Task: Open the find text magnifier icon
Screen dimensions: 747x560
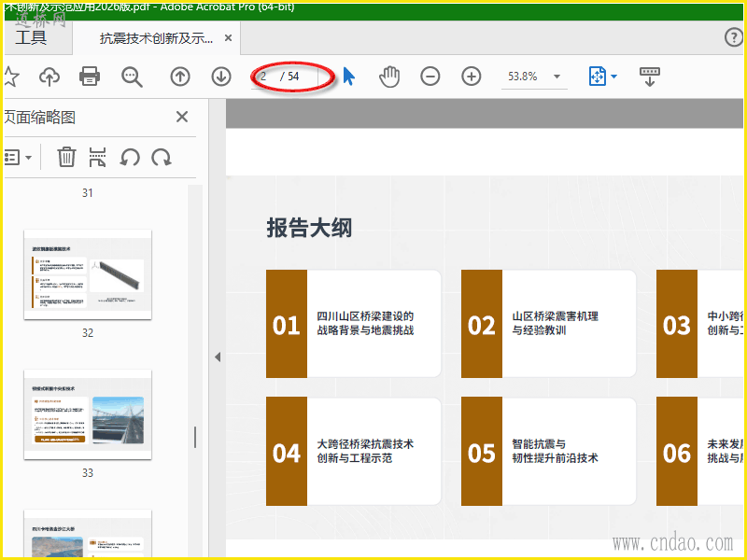Action: (132, 77)
